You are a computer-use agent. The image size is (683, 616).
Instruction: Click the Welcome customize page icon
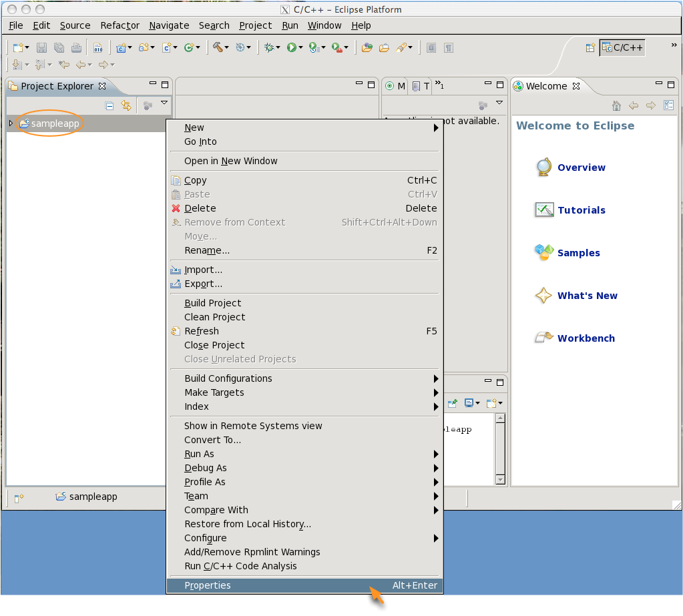[668, 105]
